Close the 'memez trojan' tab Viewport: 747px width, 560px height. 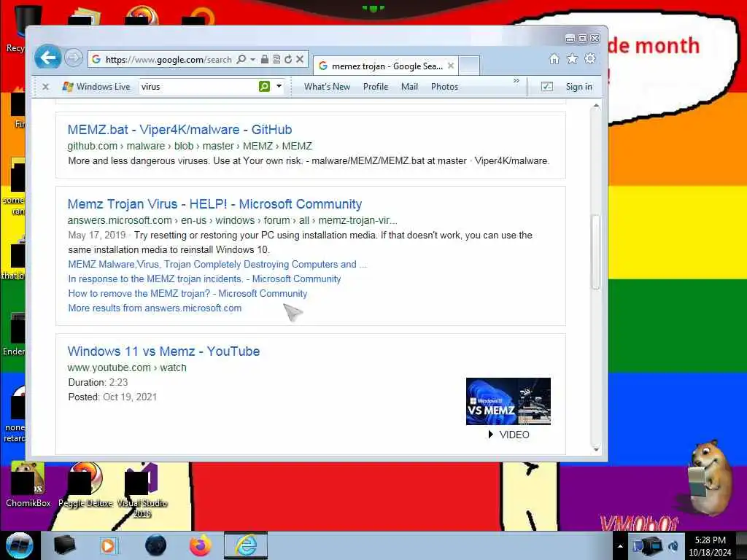[451, 66]
